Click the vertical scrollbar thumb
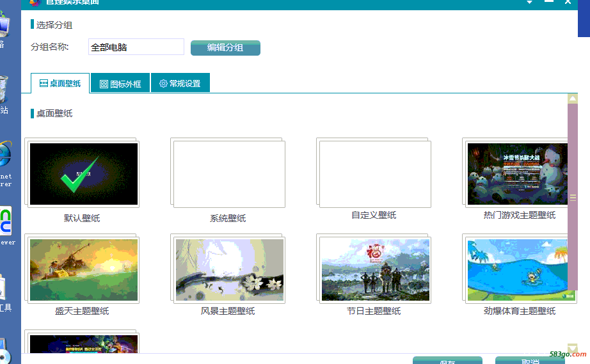590x364 pixels. pos(572,196)
